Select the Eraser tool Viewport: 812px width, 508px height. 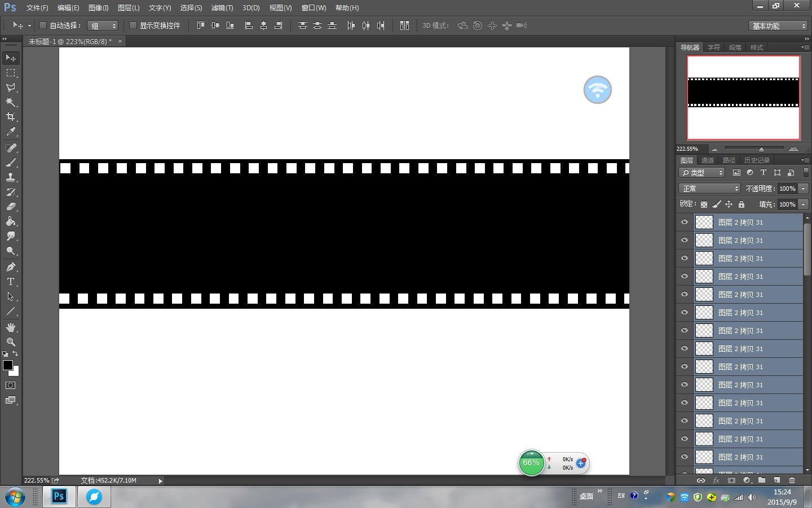[10, 207]
